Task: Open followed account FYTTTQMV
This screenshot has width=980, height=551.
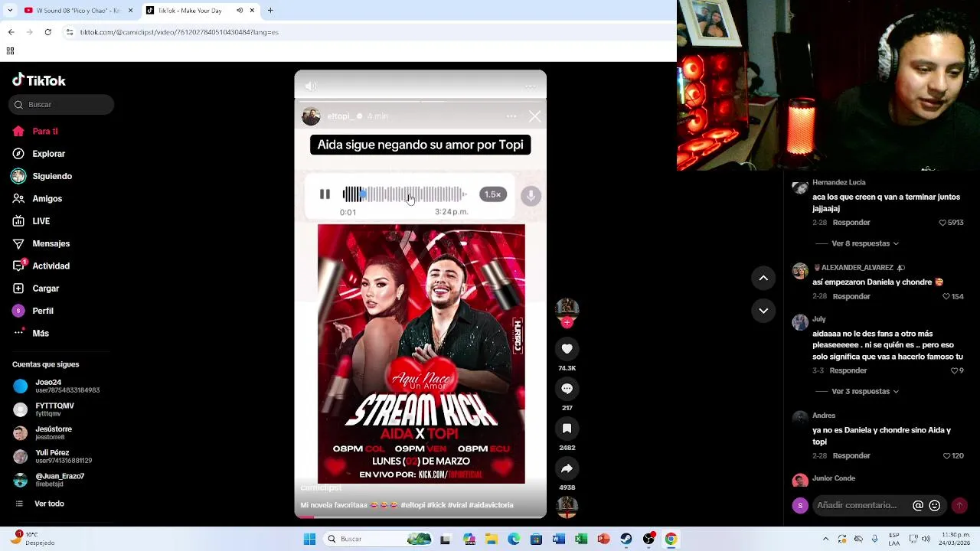Action: coord(44,409)
